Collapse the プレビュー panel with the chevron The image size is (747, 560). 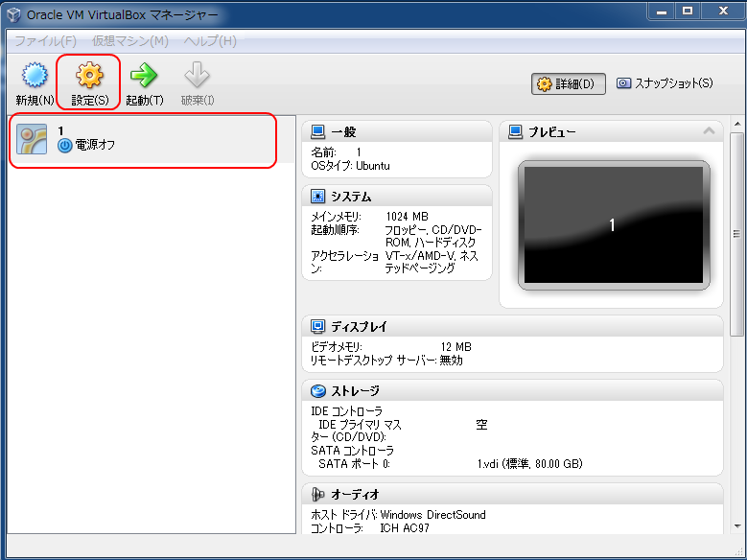pyautogui.click(x=709, y=130)
